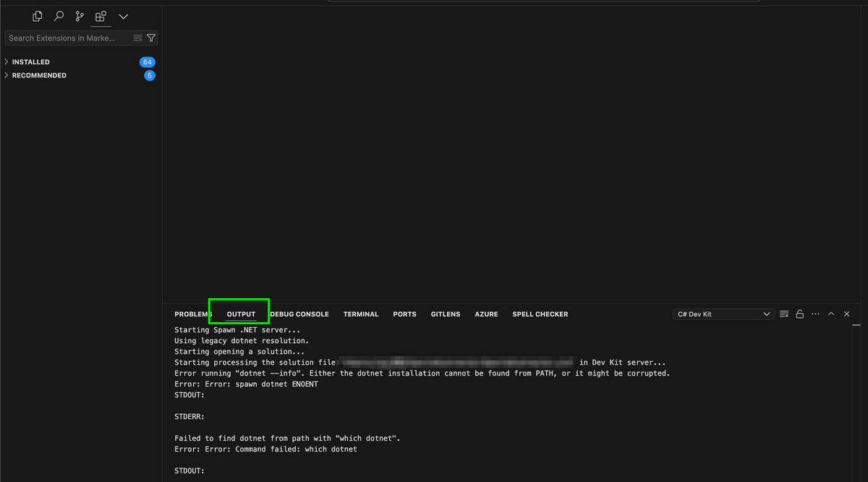Open the DEBUG CONSOLE tab
The height and width of the screenshot is (482, 868).
299,314
